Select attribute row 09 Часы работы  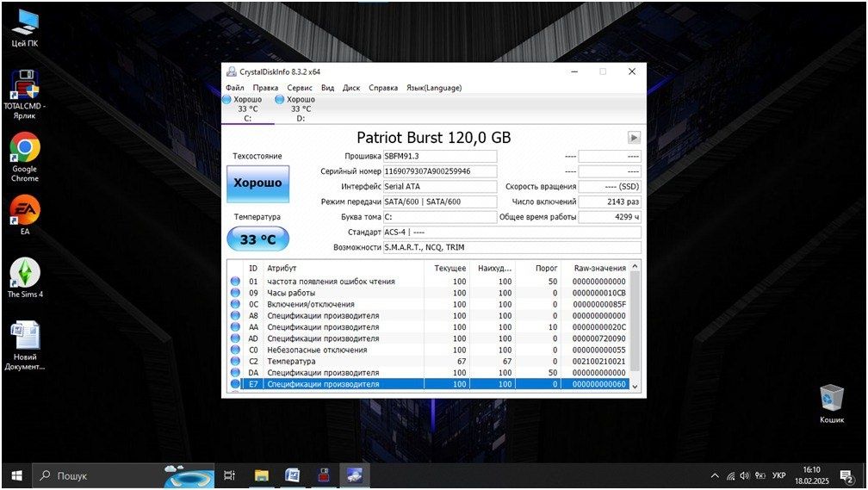click(x=429, y=293)
